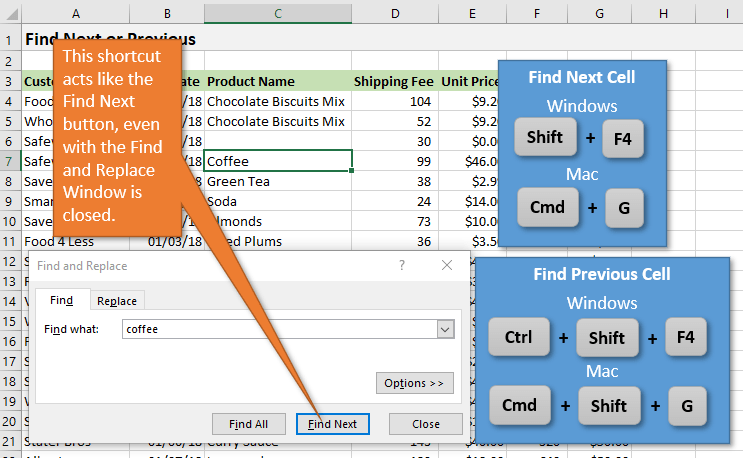Select column D header

pyautogui.click(x=396, y=13)
